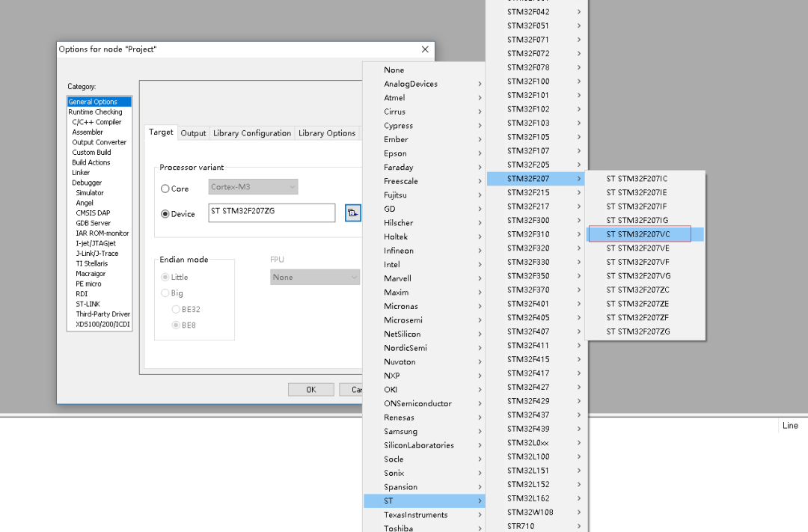Choose ST STM32F207ZG device

[646, 331]
